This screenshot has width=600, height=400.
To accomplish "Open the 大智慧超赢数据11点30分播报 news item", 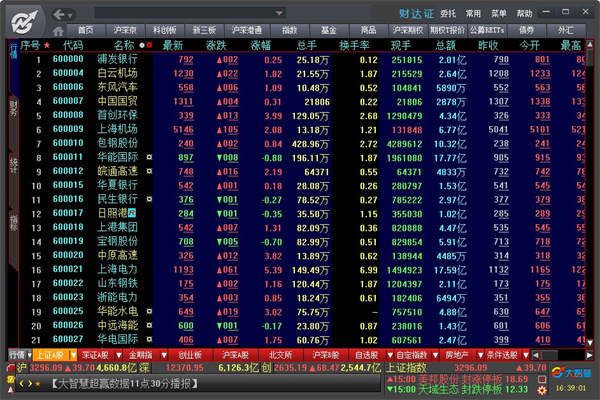I will coord(125,383).
